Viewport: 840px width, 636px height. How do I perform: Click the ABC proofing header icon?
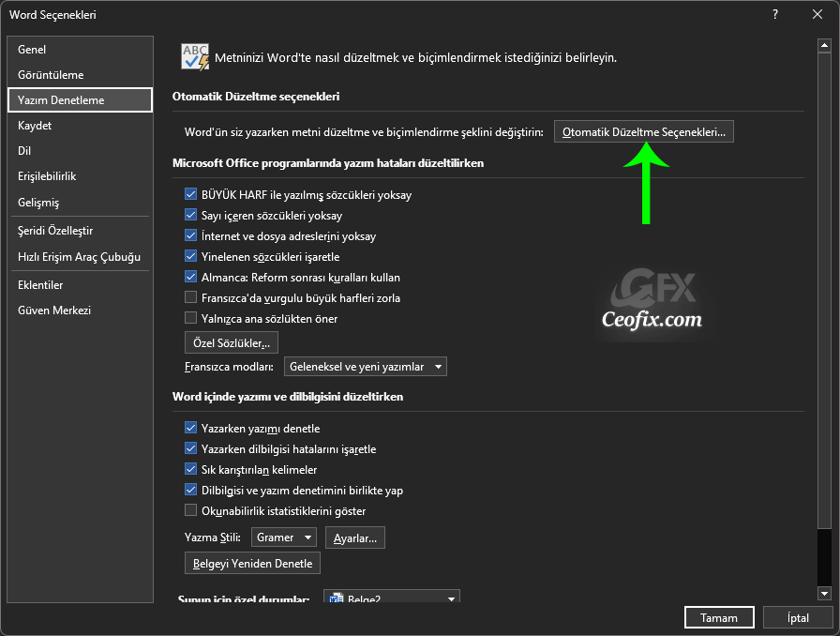195,57
